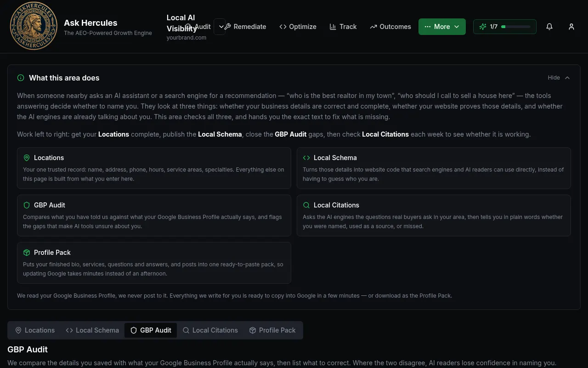Viewport: 588px width, 368px height.
Task: Open Audit in the top navigation
Action: [198, 27]
